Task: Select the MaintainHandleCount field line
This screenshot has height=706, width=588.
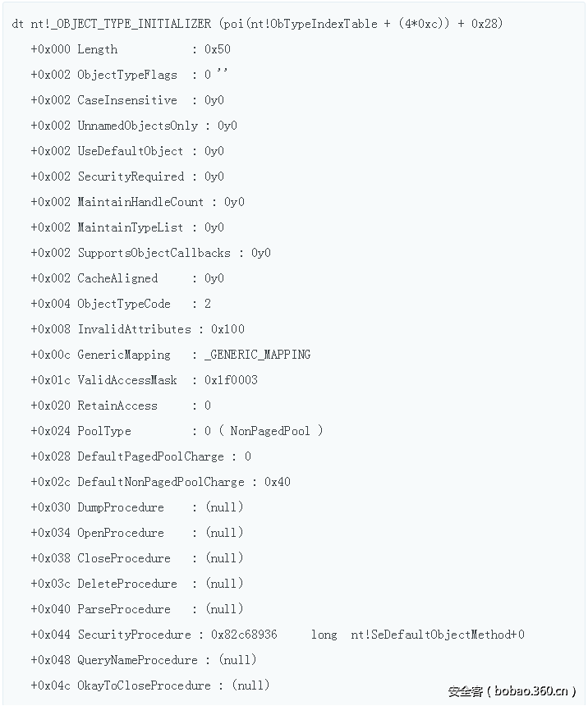Action: click(x=137, y=202)
